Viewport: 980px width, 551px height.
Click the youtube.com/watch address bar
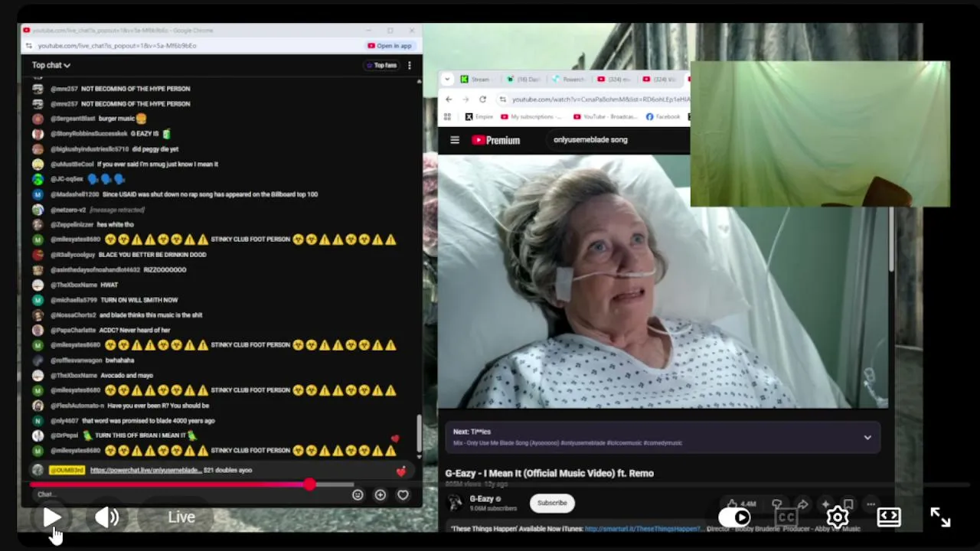click(x=601, y=99)
